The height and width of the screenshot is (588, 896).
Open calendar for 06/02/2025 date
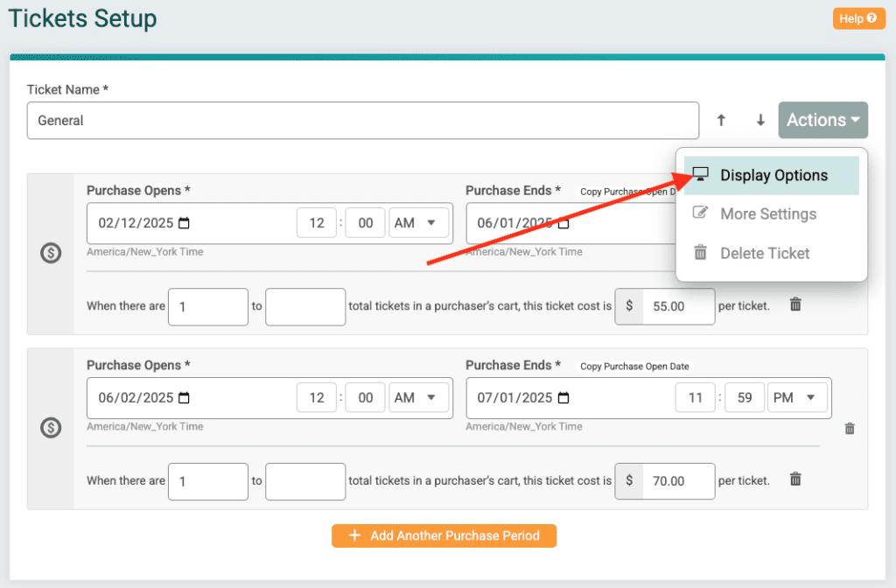[x=184, y=398]
